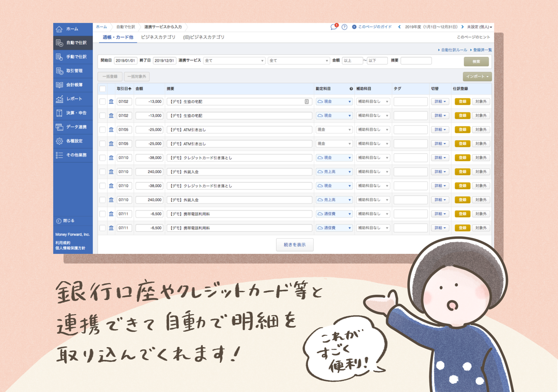The height and width of the screenshot is (392, 558).
Task: Open 勘定科目 dropdown 現金 in first row
Action: click(x=334, y=102)
